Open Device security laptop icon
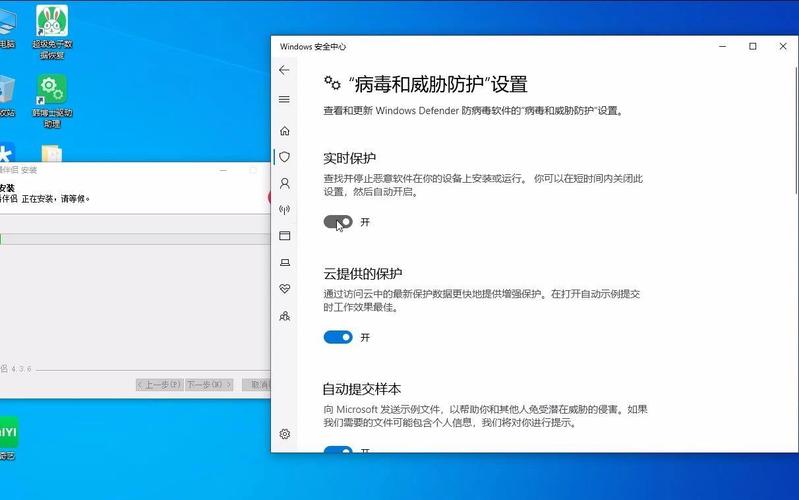The height and width of the screenshot is (500, 799). click(x=284, y=262)
